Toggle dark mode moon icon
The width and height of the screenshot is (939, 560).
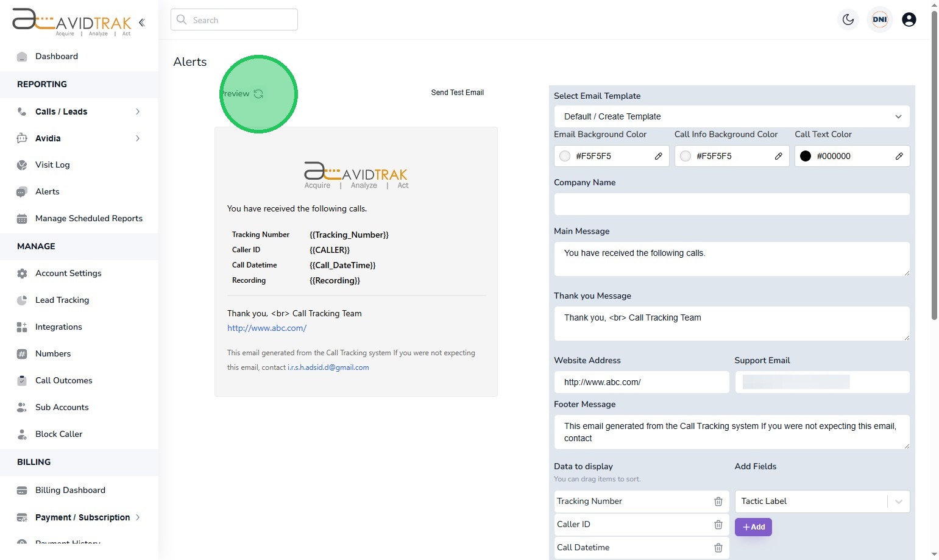[x=848, y=19]
